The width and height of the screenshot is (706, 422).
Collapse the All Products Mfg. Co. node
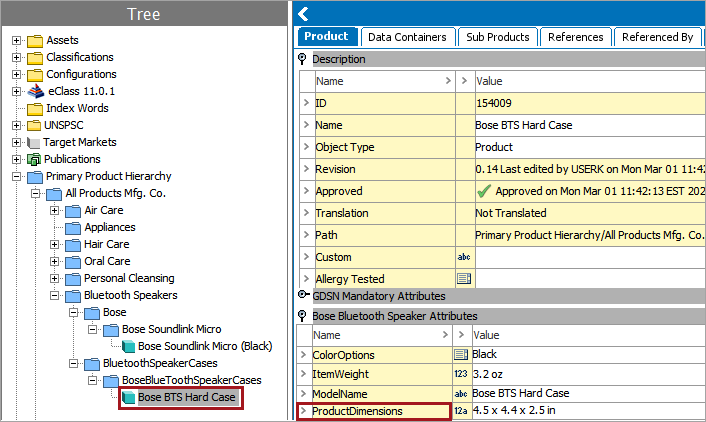click(35, 194)
